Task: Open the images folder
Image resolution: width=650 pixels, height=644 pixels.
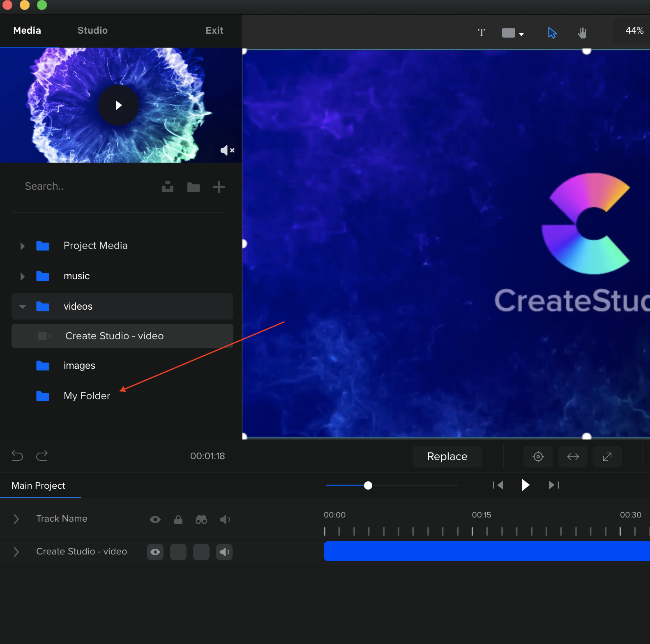Action: 122,366
